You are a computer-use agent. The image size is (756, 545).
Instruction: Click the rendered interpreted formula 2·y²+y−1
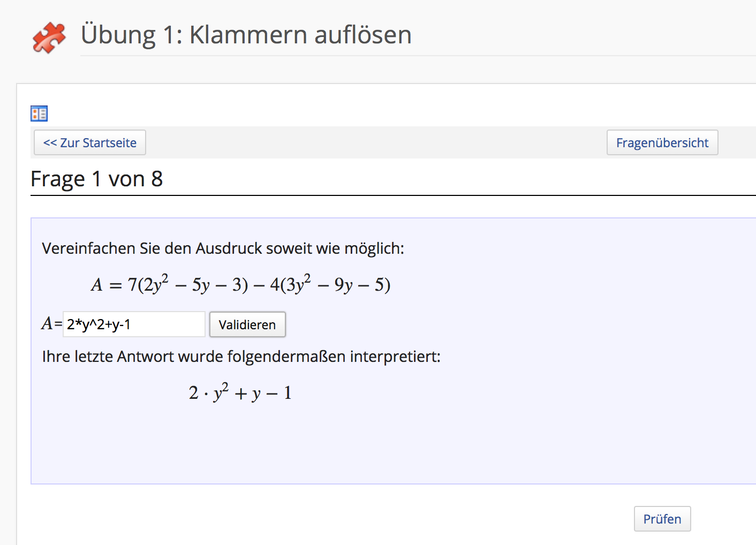[240, 393]
